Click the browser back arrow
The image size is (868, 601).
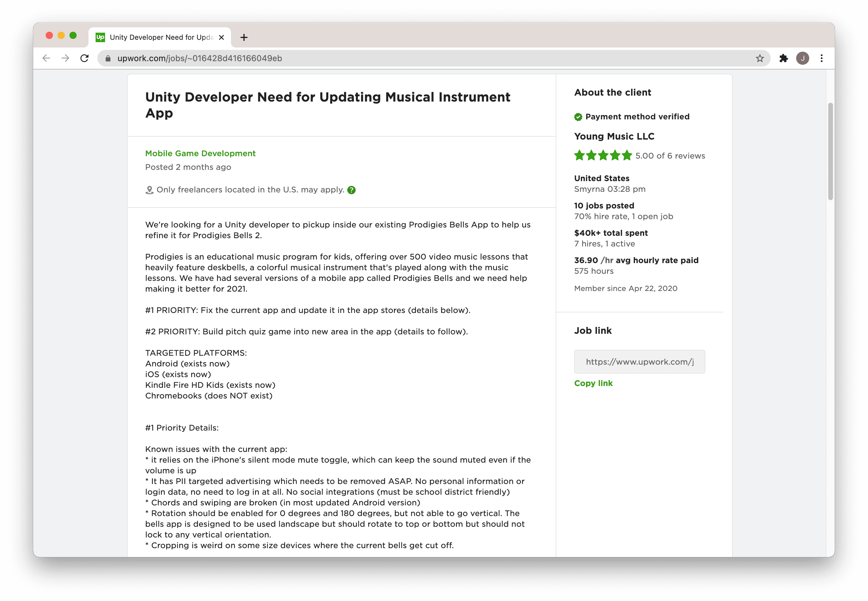pyautogui.click(x=46, y=58)
